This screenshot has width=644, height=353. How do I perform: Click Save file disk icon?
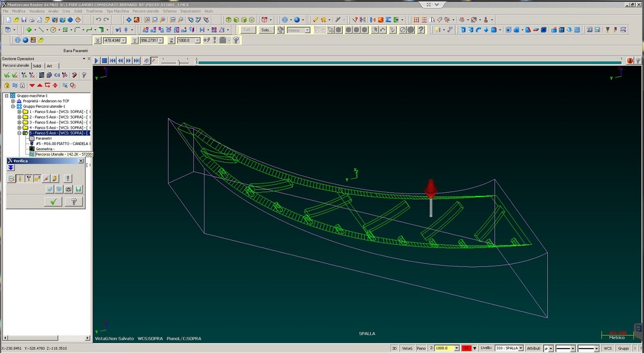(24, 19)
